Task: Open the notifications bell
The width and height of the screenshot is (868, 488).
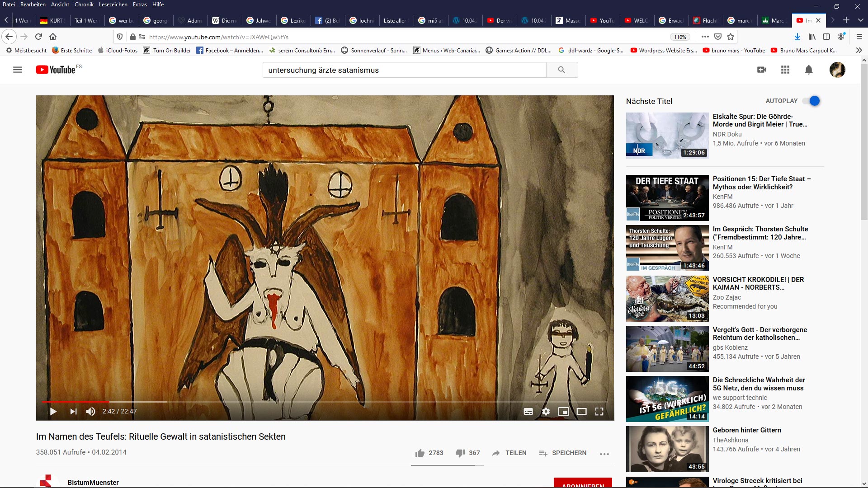Action: [809, 70]
